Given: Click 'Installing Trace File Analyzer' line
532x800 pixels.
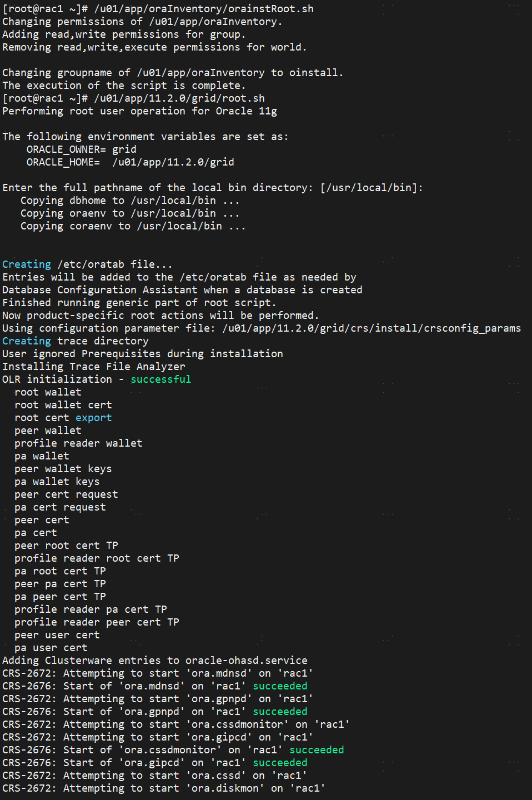Looking at the screenshot, I should pos(94,367).
